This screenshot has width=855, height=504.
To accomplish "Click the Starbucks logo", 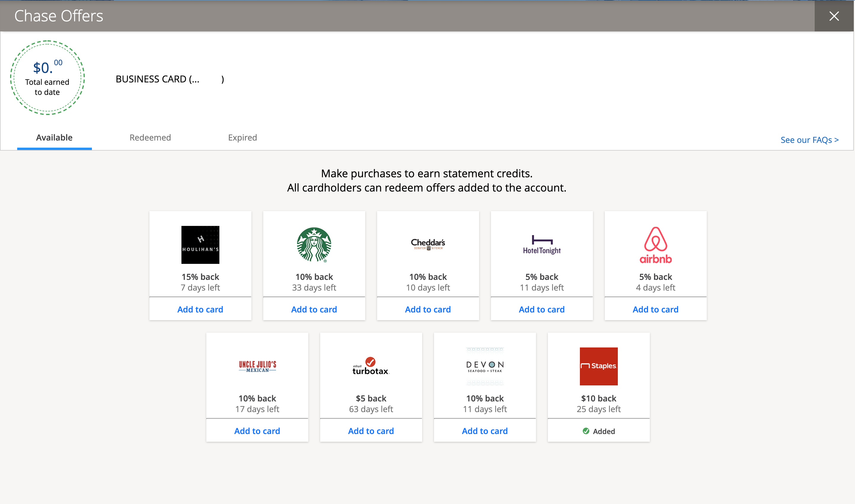I will [x=314, y=245].
